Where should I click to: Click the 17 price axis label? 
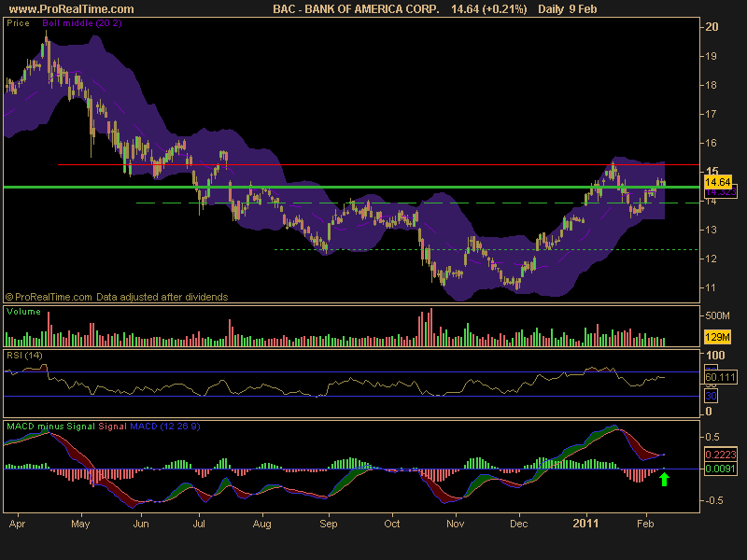711,114
